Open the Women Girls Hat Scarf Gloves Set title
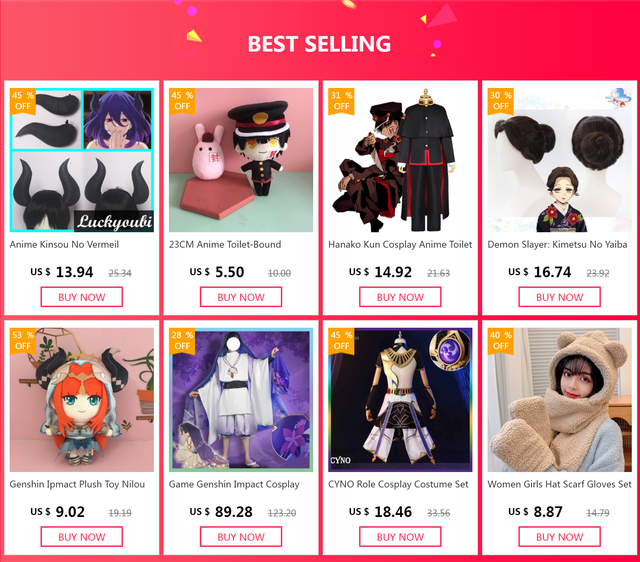640x562 pixels. [x=559, y=484]
